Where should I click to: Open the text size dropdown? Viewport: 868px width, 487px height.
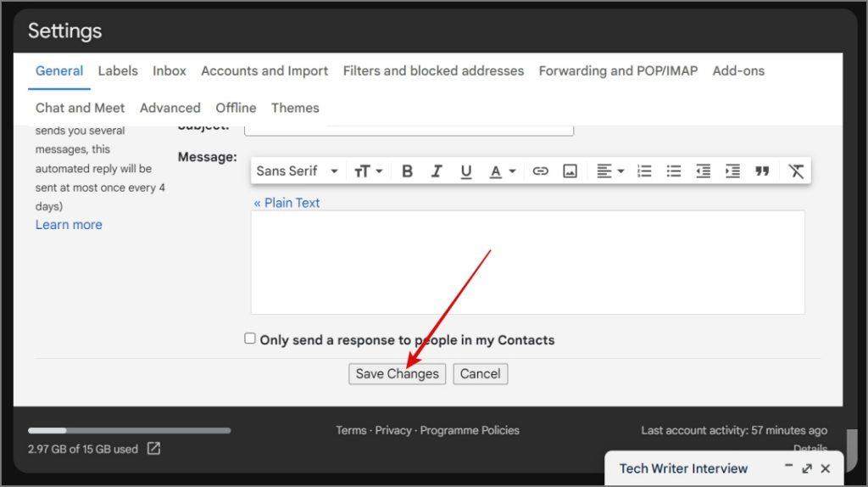click(368, 171)
